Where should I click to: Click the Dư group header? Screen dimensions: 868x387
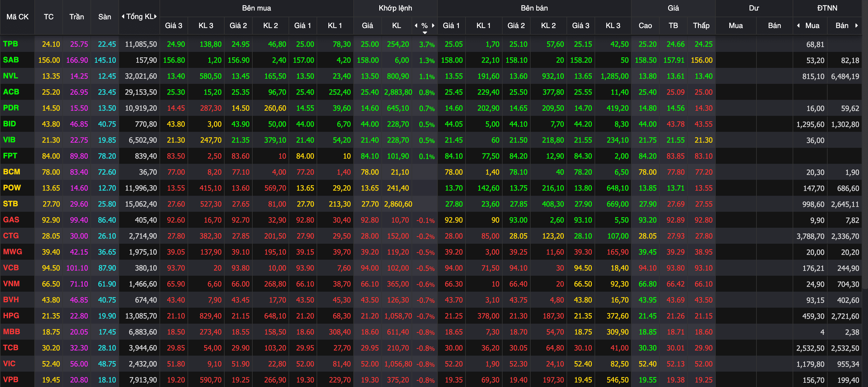754,8
